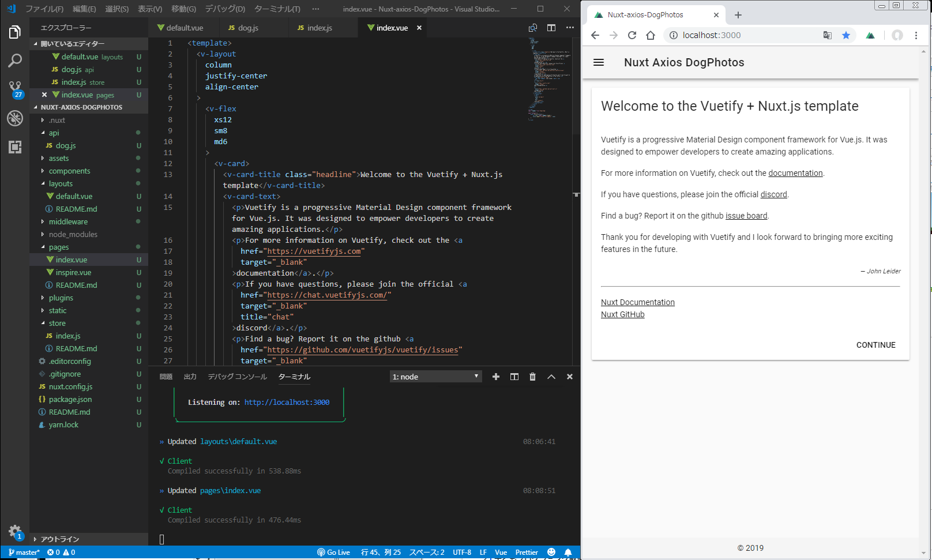Kill the terminal with trash icon
Viewport: 932px width, 560px height.
[x=533, y=377]
